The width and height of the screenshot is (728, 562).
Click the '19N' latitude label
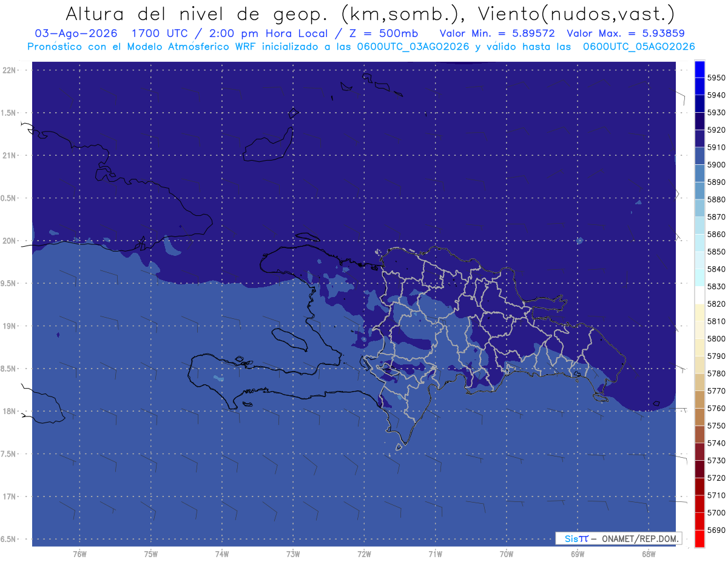click(x=10, y=326)
